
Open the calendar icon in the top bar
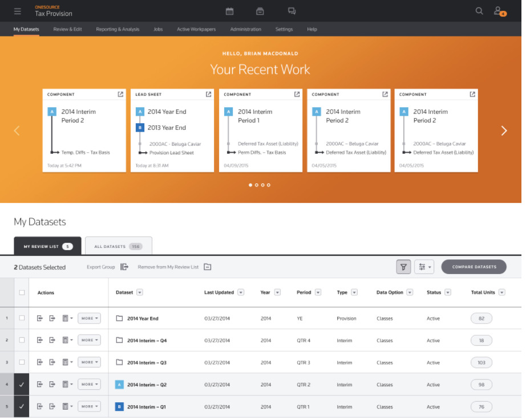(x=230, y=10)
